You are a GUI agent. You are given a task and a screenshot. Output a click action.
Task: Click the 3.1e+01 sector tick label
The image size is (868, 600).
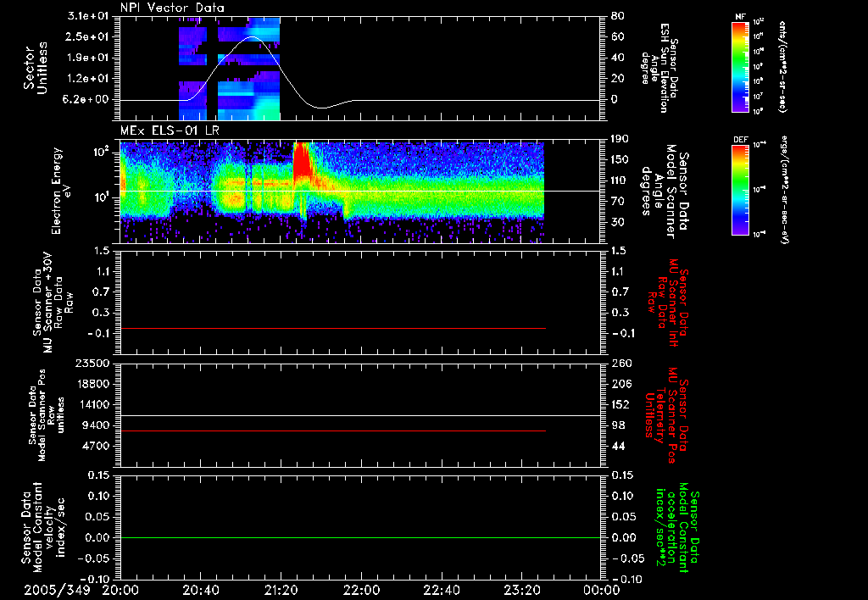point(88,16)
